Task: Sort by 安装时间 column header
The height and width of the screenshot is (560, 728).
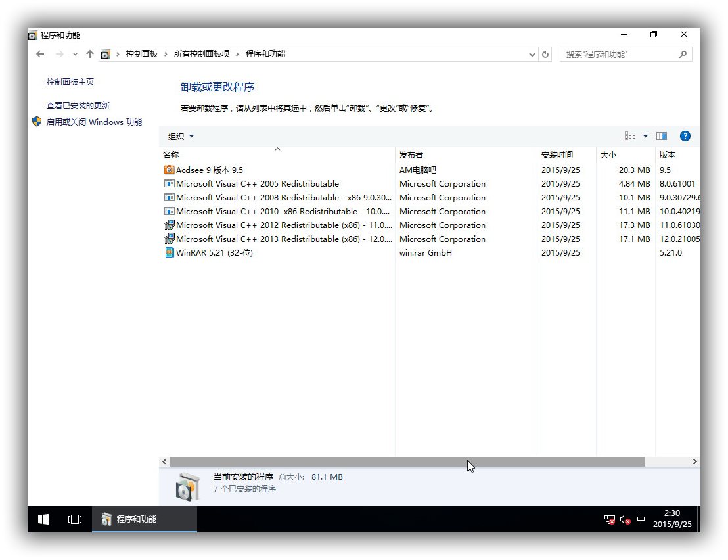Action: pos(566,154)
